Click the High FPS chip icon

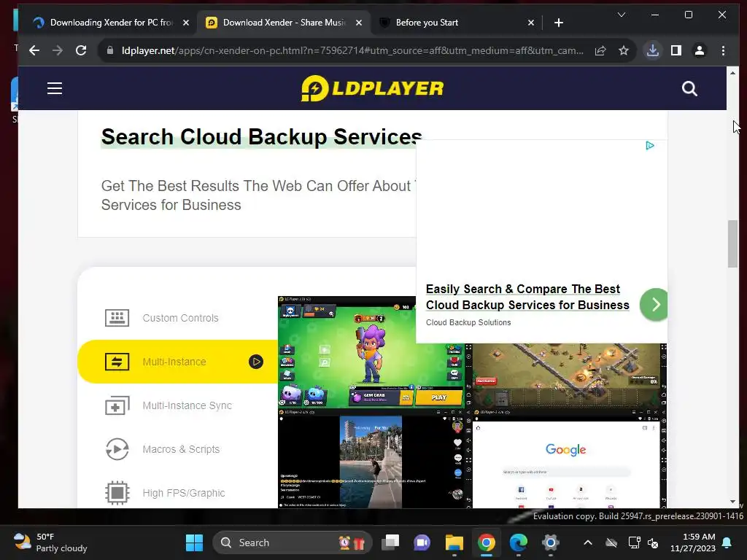click(117, 493)
